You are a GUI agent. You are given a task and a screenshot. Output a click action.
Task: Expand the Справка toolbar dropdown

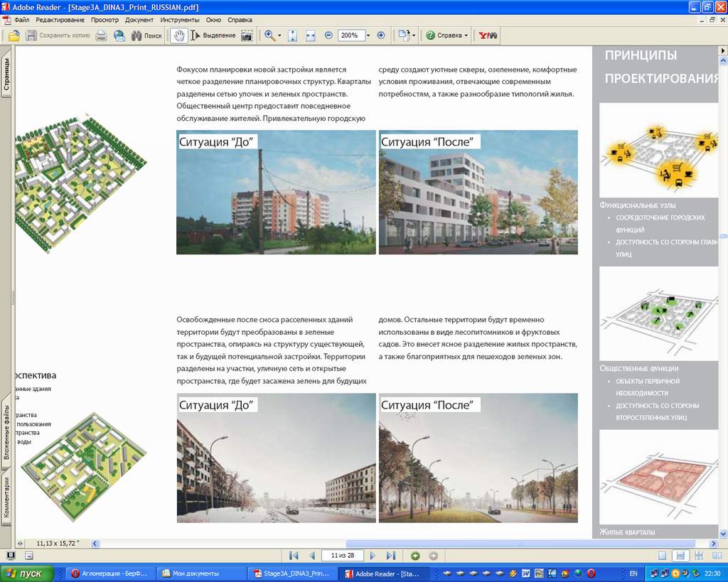[x=466, y=36]
